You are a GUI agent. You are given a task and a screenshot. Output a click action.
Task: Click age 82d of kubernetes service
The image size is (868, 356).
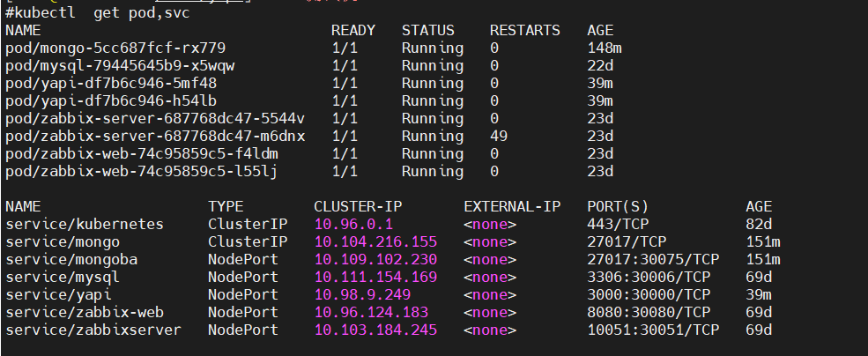(x=759, y=225)
